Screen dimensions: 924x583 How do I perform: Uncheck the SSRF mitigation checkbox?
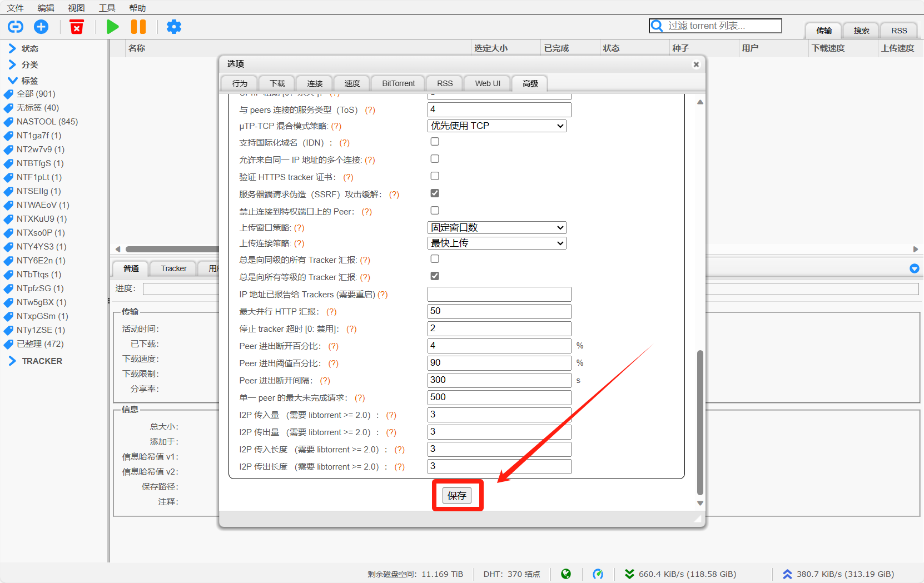(x=435, y=193)
